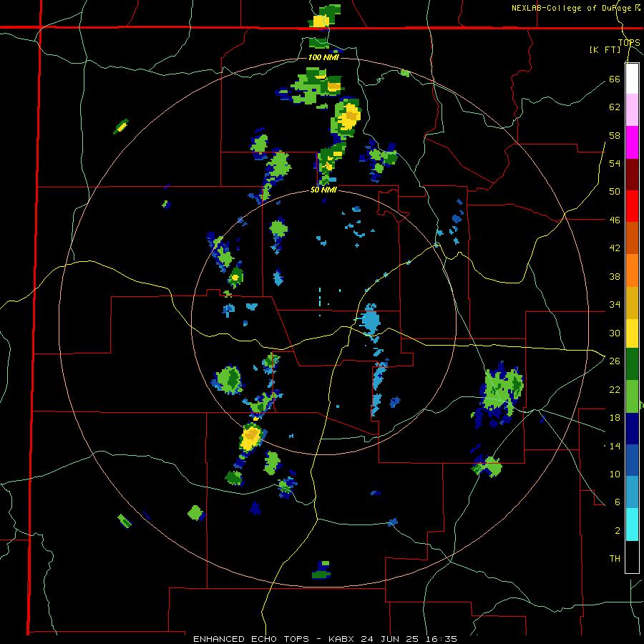This screenshot has height=644, width=644.
Task: Click the 2 value on the scale
Action: point(618,531)
